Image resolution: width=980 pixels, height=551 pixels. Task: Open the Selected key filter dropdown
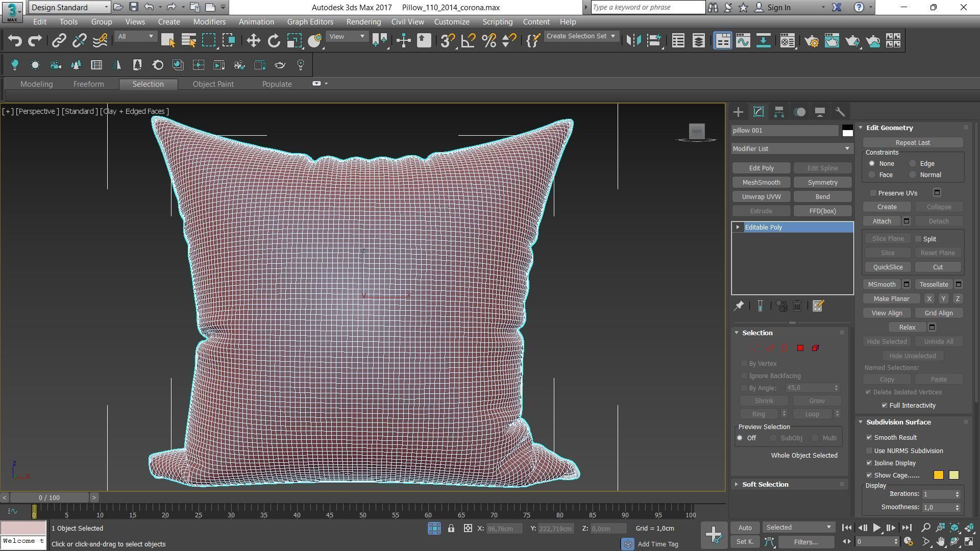(x=798, y=528)
